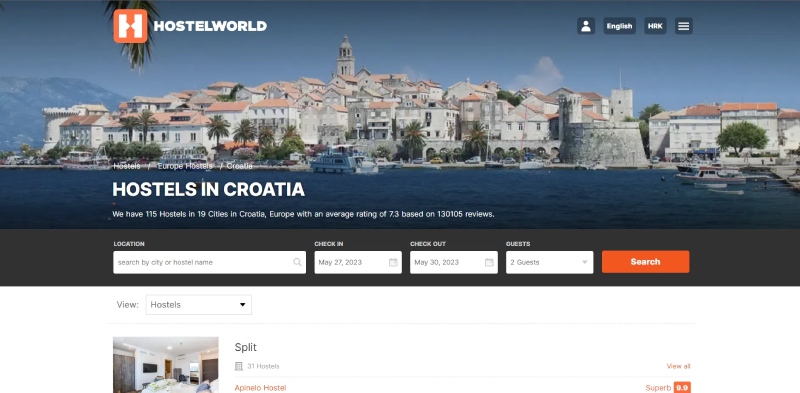Click the orange Search button
This screenshot has width=800, height=393.
click(645, 262)
